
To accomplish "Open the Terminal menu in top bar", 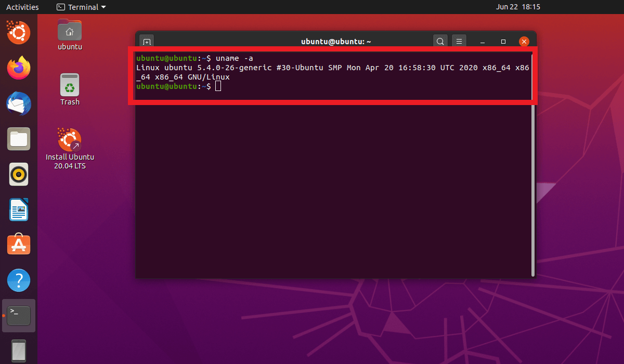I will coord(81,7).
